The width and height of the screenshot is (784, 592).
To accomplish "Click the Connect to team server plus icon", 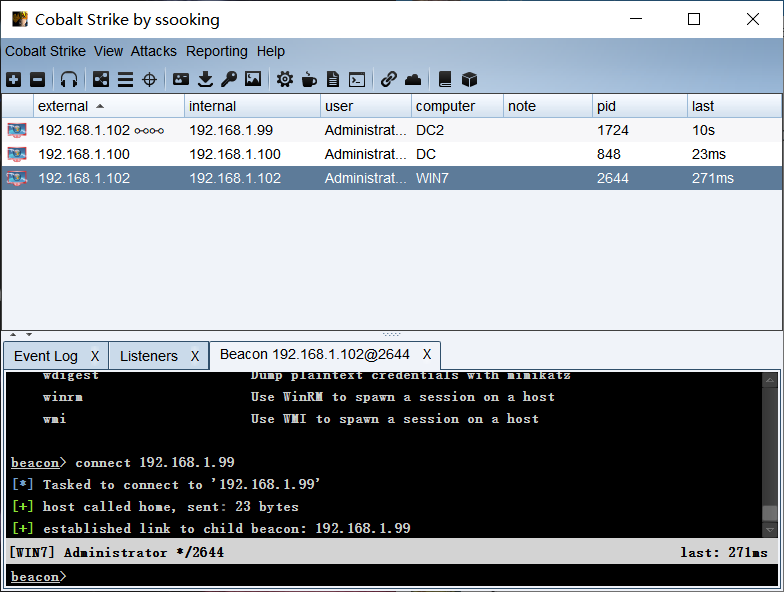I will pyautogui.click(x=14, y=79).
